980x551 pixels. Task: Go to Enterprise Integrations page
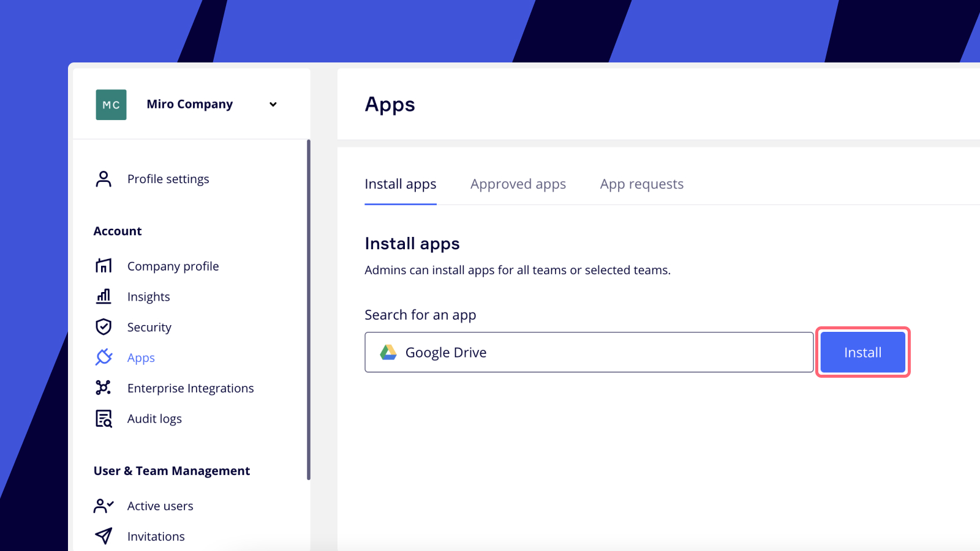(190, 388)
